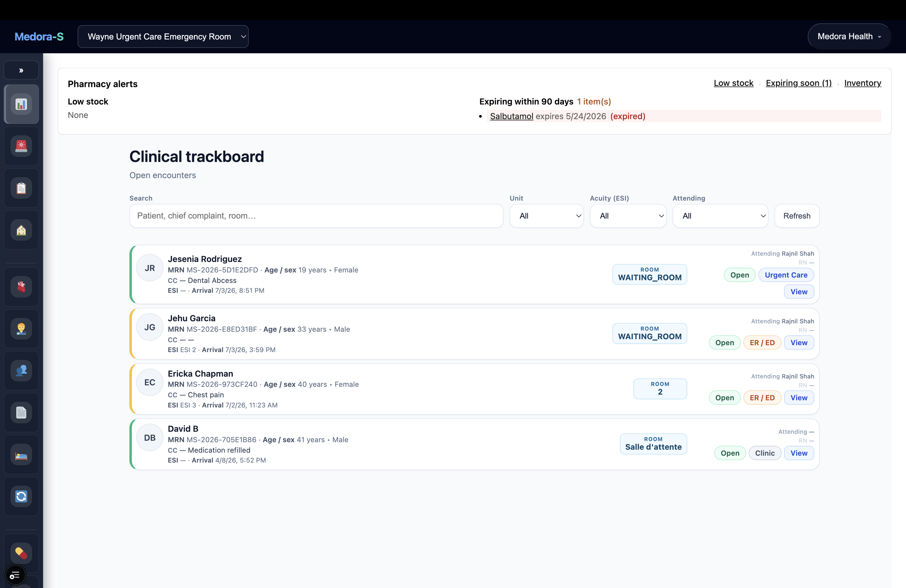
Task: Click MRN MS-2026-E8ED31BF text
Action: coord(212,329)
